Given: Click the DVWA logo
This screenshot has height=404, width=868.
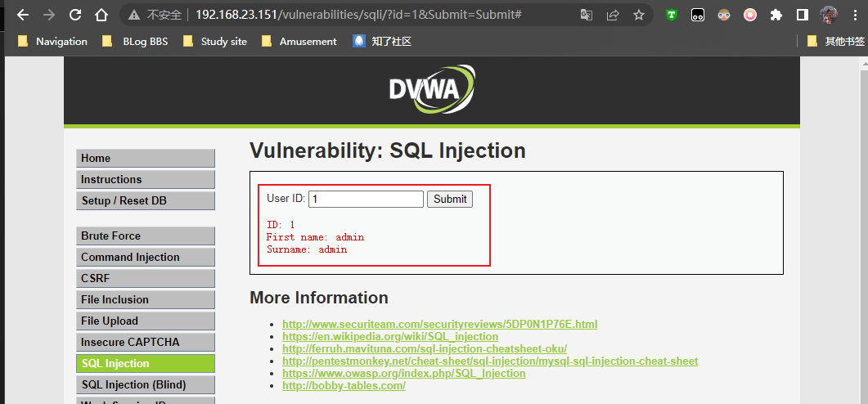Looking at the screenshot, I should point(431,89).
